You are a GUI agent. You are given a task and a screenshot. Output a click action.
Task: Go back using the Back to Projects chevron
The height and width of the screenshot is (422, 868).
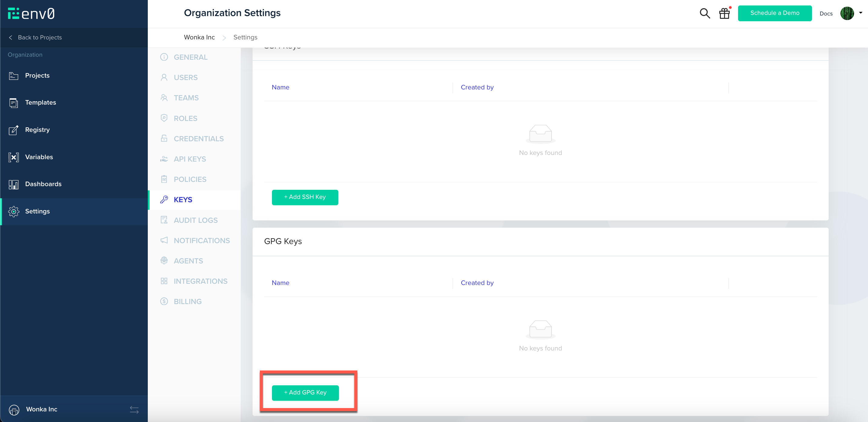pyautogui.click(x=11, y=38)
